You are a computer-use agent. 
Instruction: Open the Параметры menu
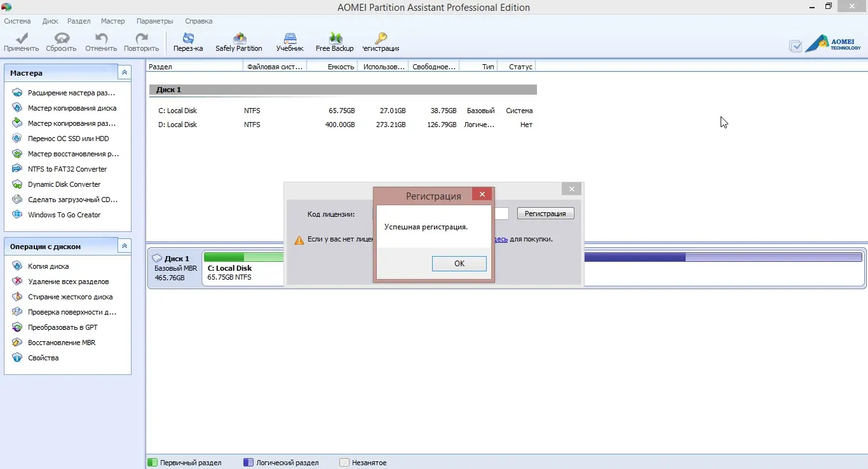156,21
